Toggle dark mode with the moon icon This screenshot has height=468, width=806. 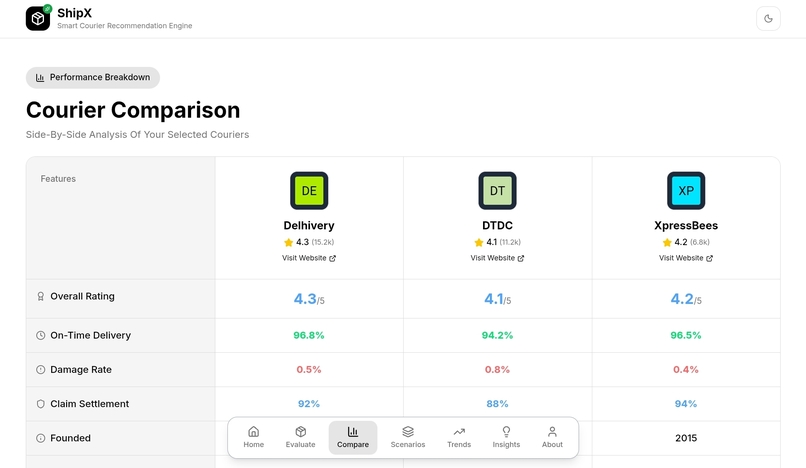[x=768, y=19]
